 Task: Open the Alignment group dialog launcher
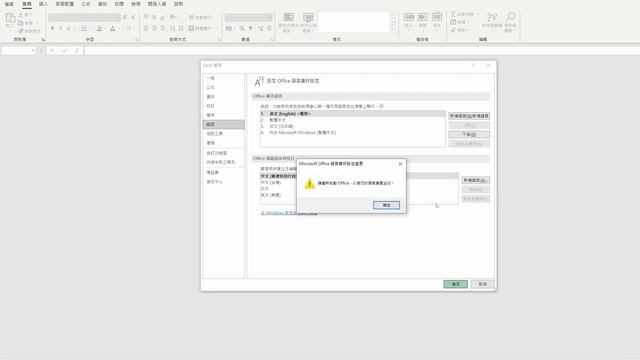point(220,40)
